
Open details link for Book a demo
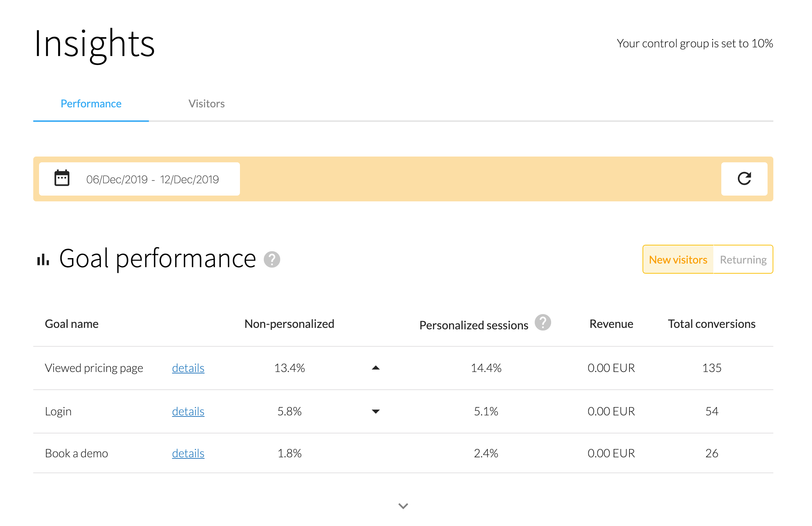(188, 453)
